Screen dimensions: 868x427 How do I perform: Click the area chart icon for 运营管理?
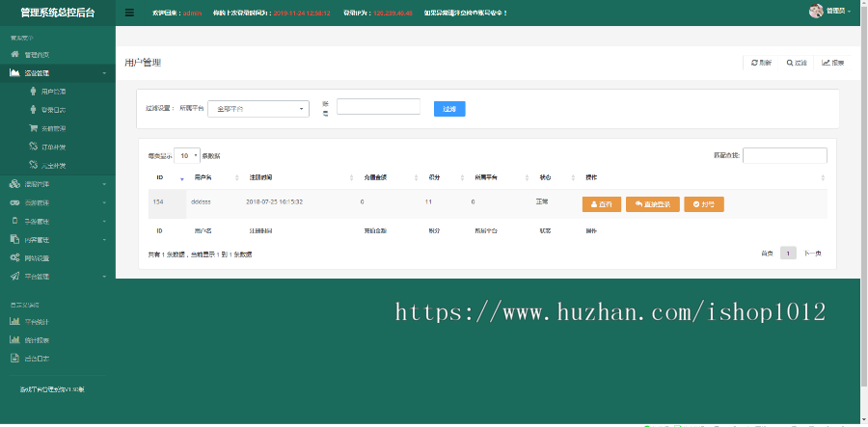(14, 72)
